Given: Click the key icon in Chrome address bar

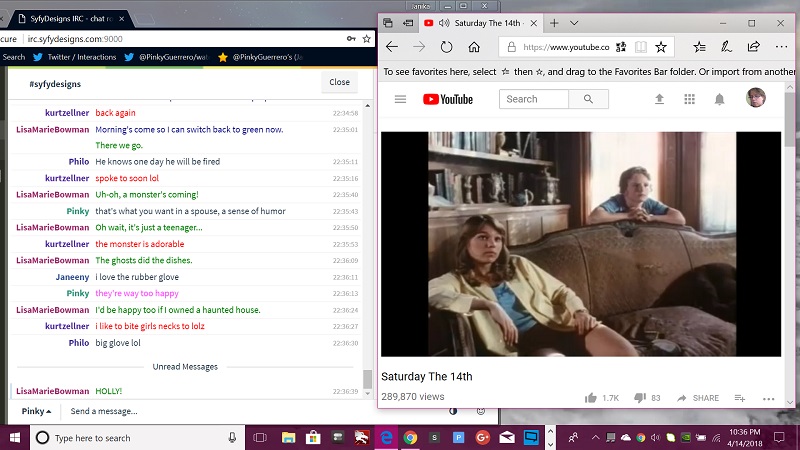Looking at the screenshot, I should coord(351,39).
